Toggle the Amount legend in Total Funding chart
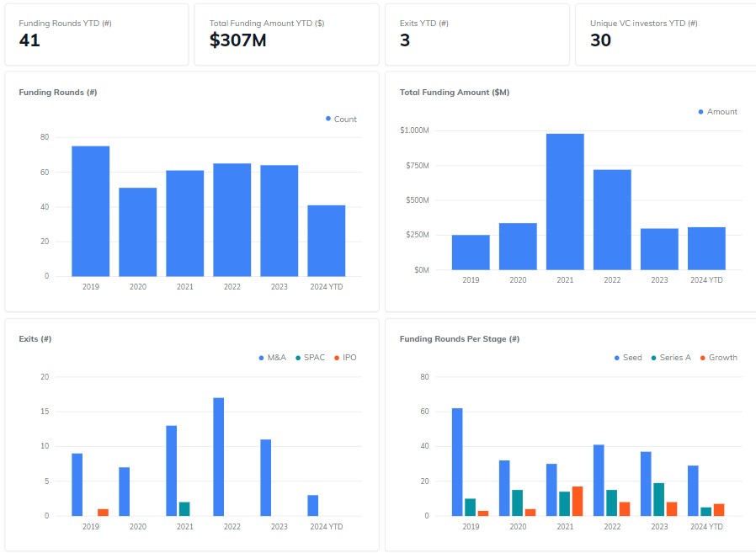This screenshot has height=553, width=756. tap(718, 112)
